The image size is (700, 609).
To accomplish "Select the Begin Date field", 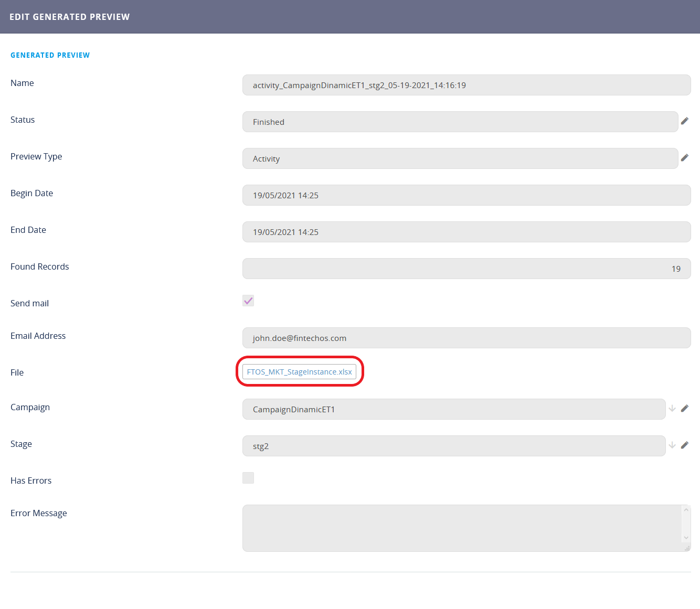I will pos(466,195).
